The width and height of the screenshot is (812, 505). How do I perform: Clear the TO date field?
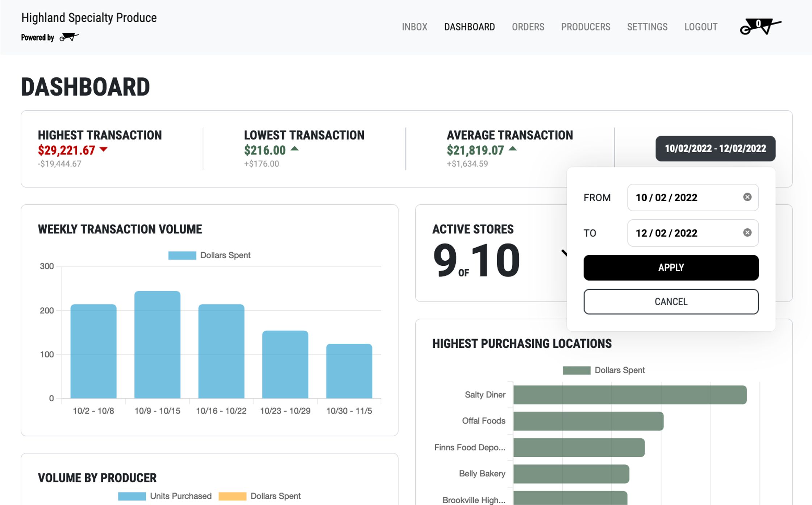pyautogui.click(x=747, y=232)
